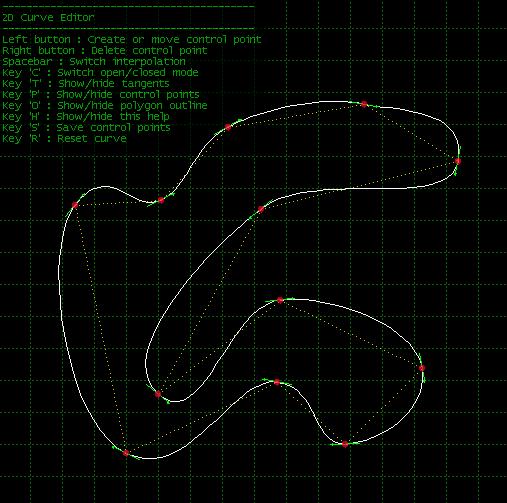
Task: Click the 'Show/hide polygon outline' help line
Action: 105,106
